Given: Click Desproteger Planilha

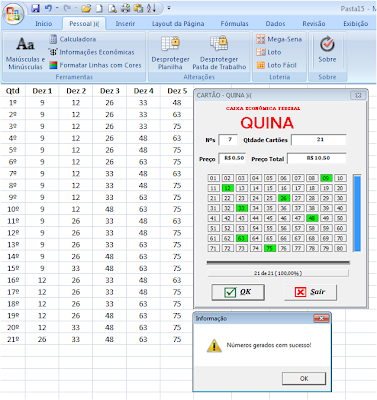Looking at the screenshot, I should click(170, 53).
